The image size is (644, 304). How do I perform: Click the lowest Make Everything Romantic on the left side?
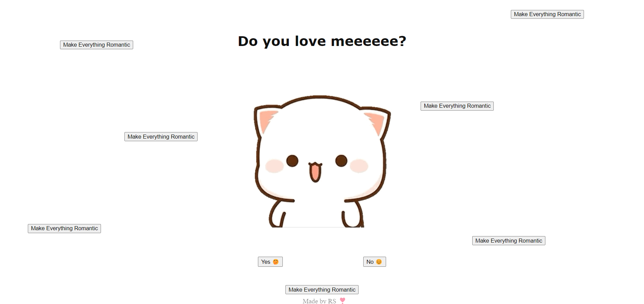pyautogui.click(x=64, y=229)
